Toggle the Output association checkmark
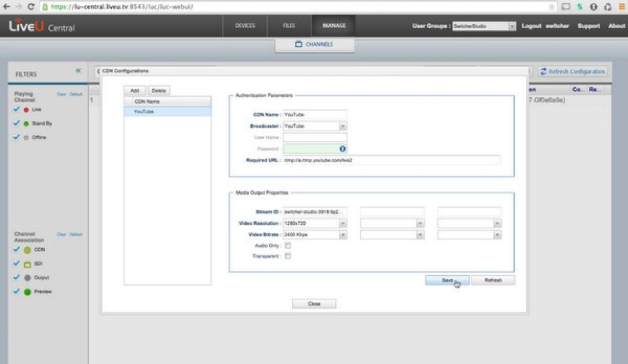628x364 pixels. tap(17, 277)
